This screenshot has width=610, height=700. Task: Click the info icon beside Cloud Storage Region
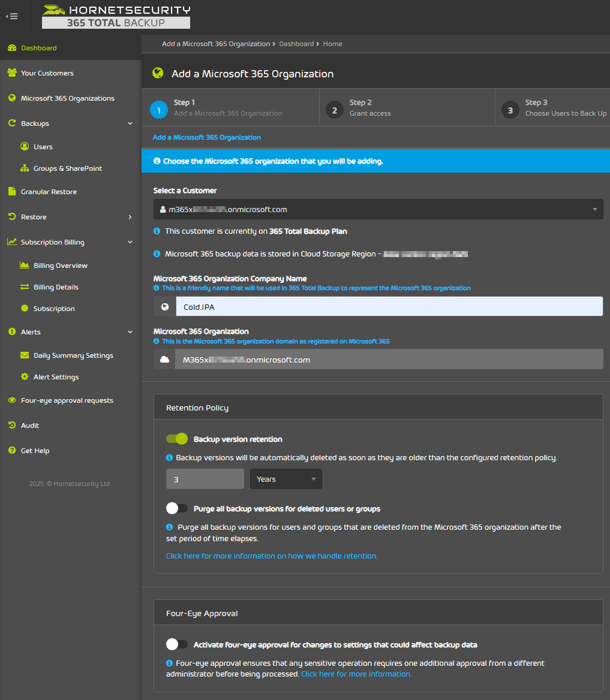tap(157, 254)
